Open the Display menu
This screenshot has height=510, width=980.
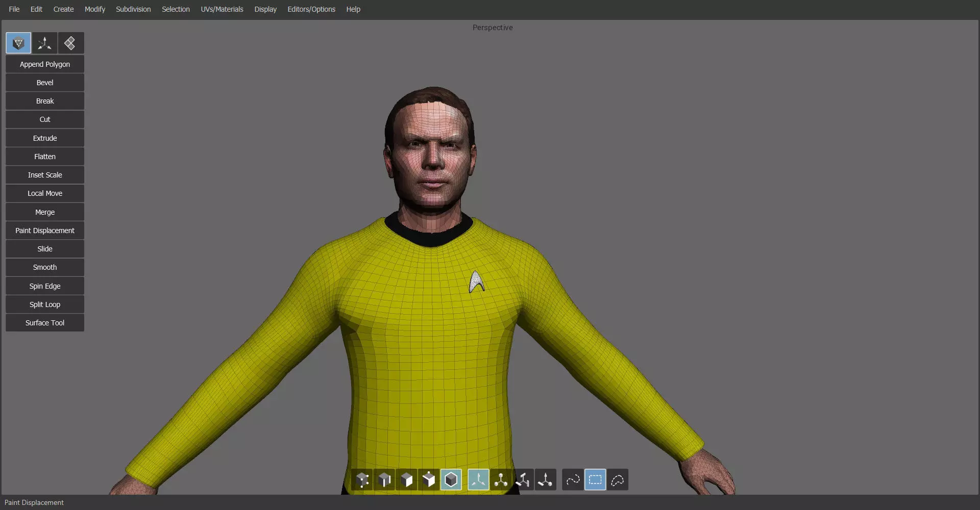point(265,9)
